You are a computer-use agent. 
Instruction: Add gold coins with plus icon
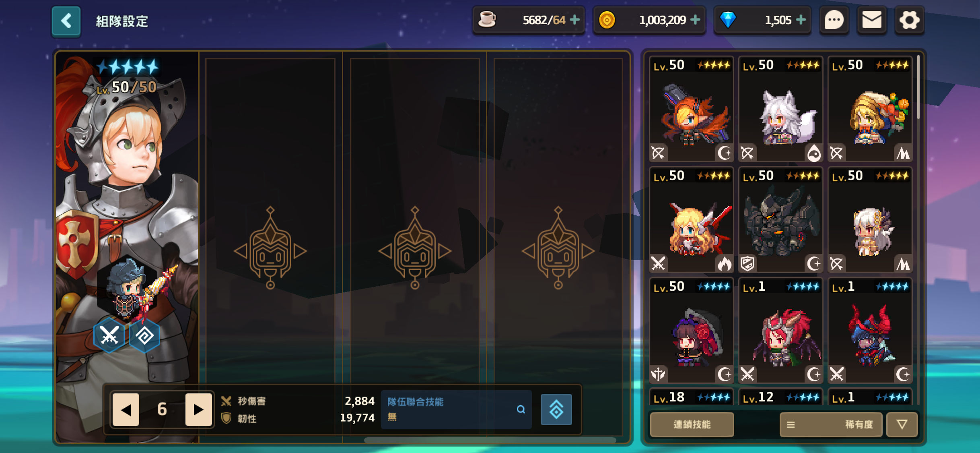point(696,20)
